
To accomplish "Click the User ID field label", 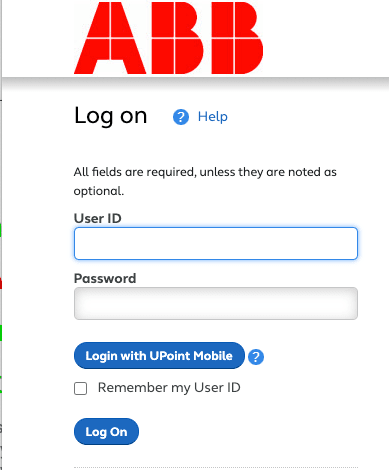I will (98, 218).
